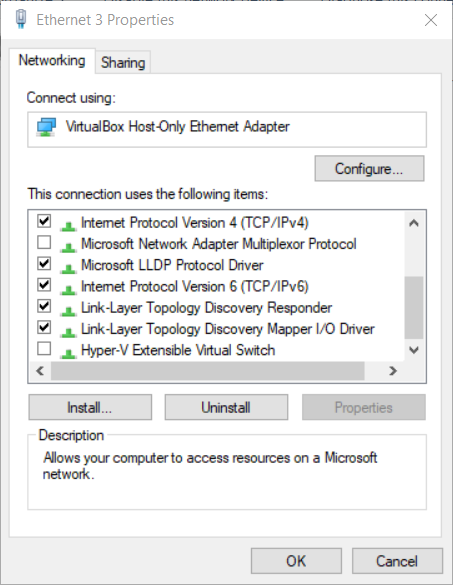Click the list scroll up arrow
Screen dimensions: 453x585
click(x=413, y=223)
